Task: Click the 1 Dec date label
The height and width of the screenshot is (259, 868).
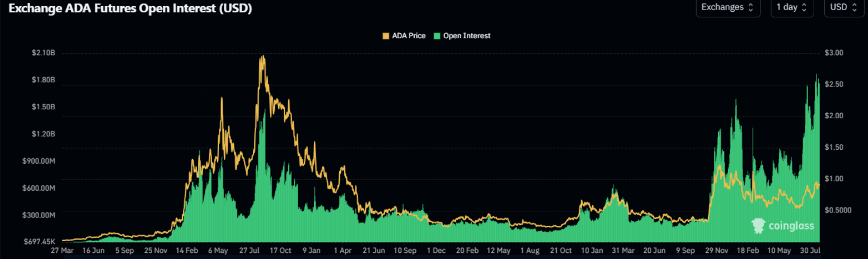Action: [x=436, y=251]
